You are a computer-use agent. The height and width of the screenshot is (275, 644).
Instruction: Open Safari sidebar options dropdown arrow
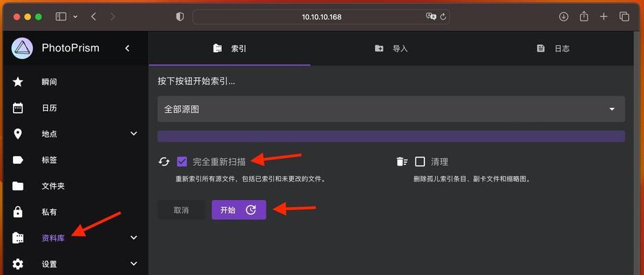[x=75, y=17]
